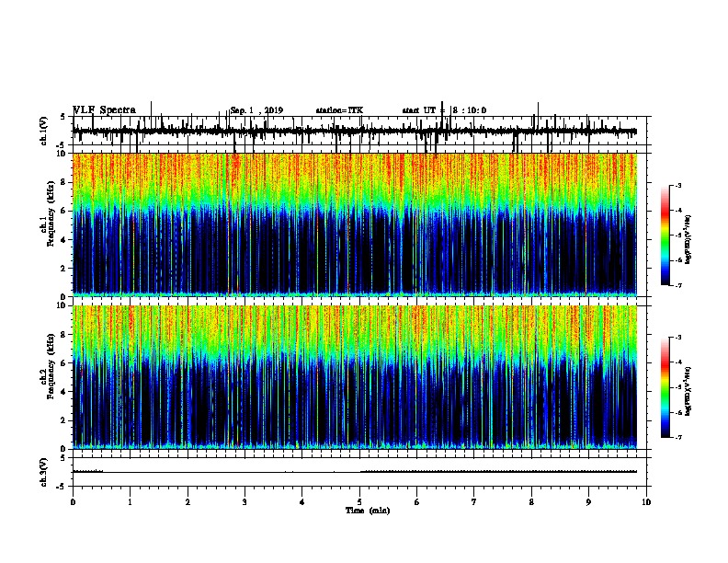Click the "station=ITK" header text
Screen dimensions: 728x563
pos(339,110)
